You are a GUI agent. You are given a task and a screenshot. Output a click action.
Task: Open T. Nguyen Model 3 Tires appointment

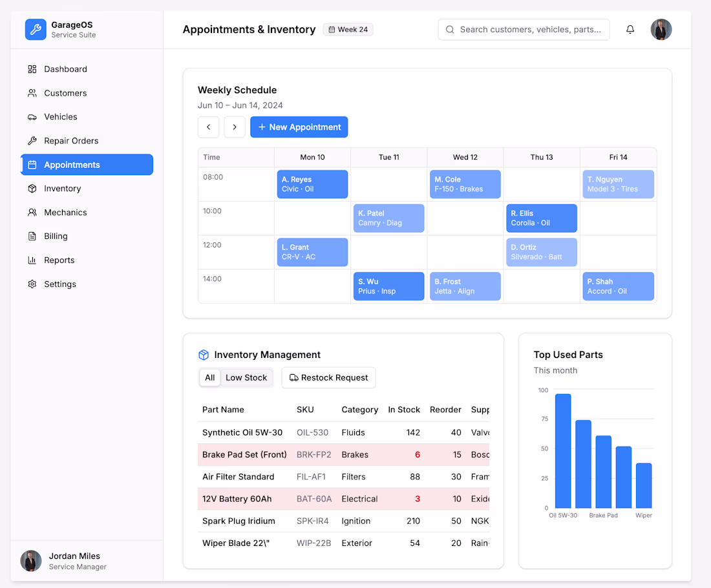tap(618, 184)
